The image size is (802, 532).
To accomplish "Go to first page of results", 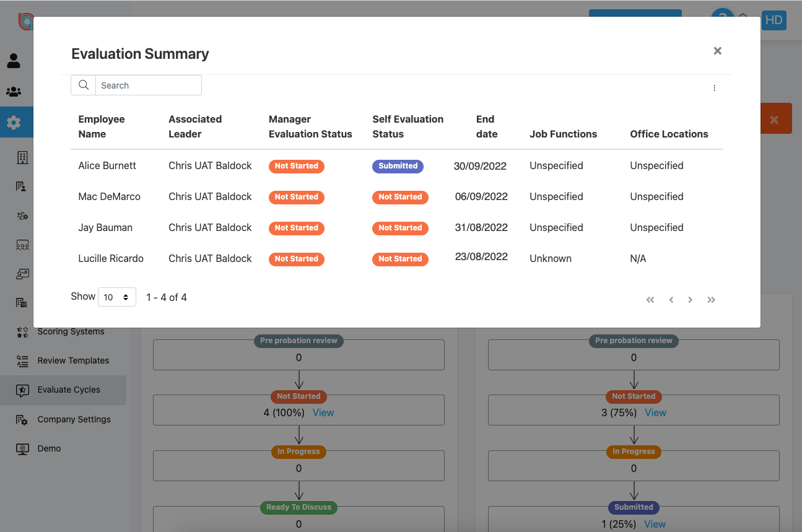I will [x=650, y=300].
